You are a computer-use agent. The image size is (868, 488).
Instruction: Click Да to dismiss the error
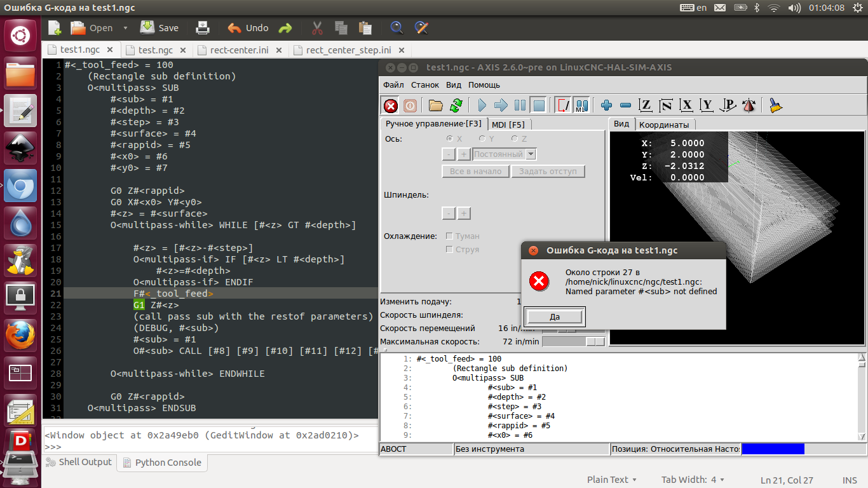[555, 316]
